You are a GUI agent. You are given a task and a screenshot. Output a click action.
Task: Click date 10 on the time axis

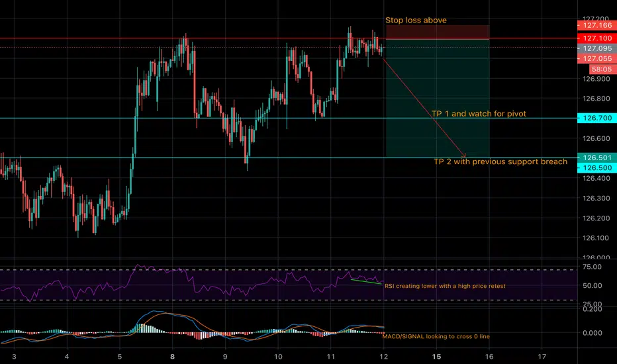[x=278, y=357]
